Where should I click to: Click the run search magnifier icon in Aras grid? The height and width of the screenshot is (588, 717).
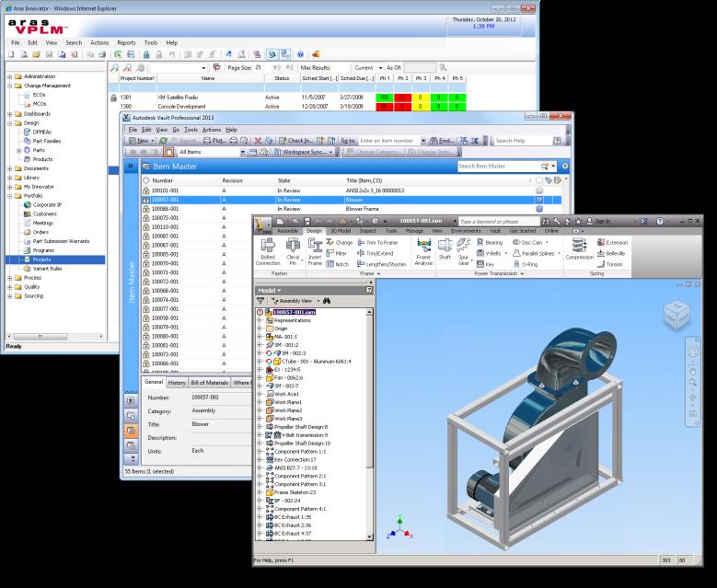tap(114, 68)
